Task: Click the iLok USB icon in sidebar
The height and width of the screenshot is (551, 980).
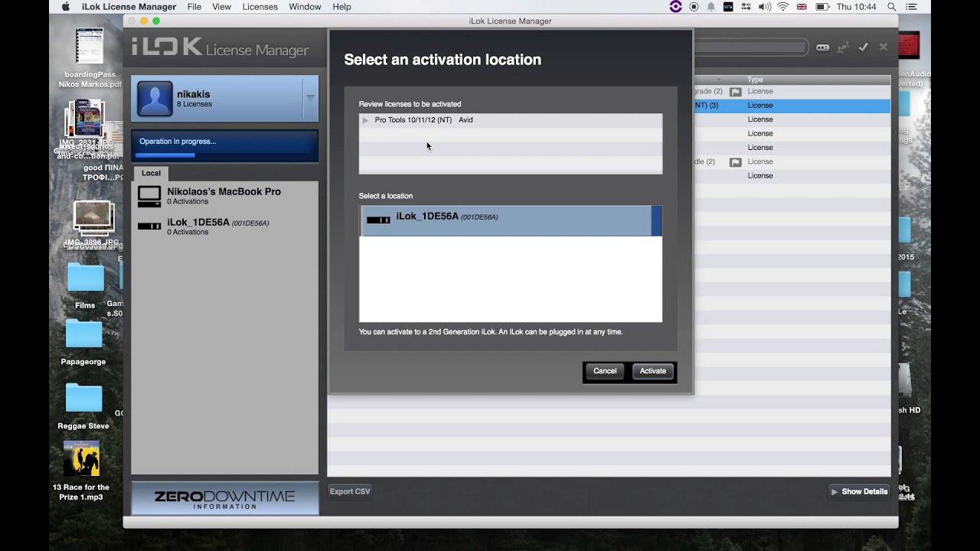Action: [149, 227]
